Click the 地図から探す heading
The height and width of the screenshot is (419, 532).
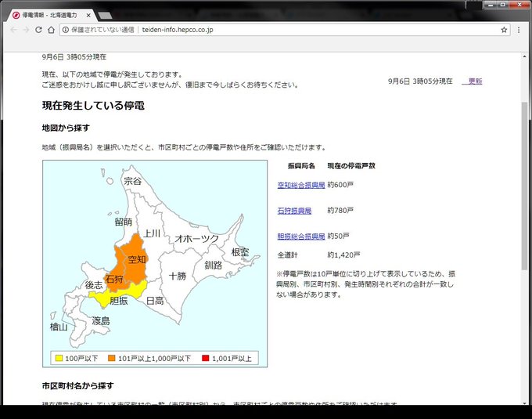(x=66, y=128)
